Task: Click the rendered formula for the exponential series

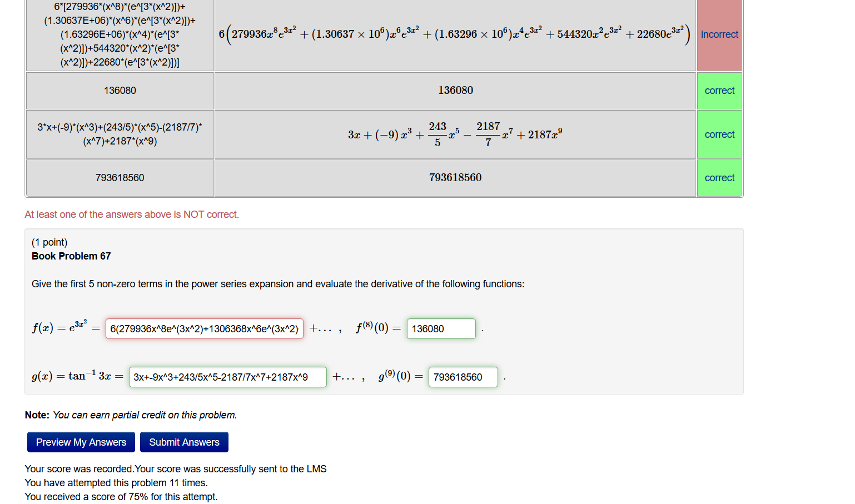Action: click(x=455, y=34)
